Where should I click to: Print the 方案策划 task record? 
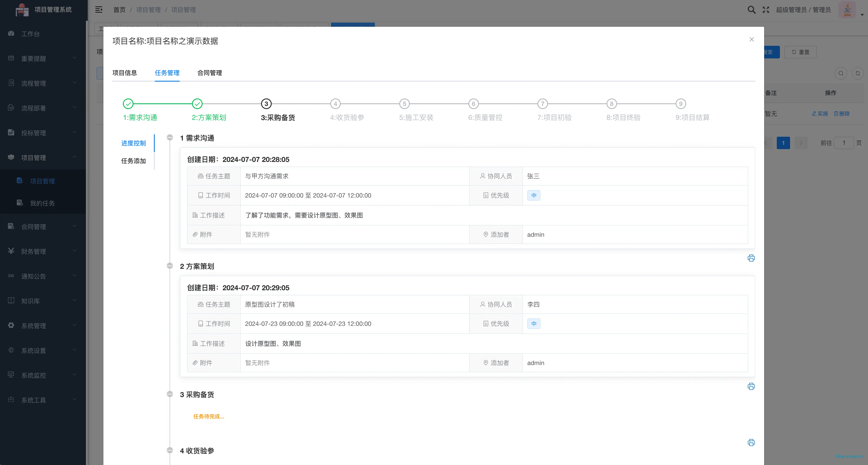(x=751, y=386)
